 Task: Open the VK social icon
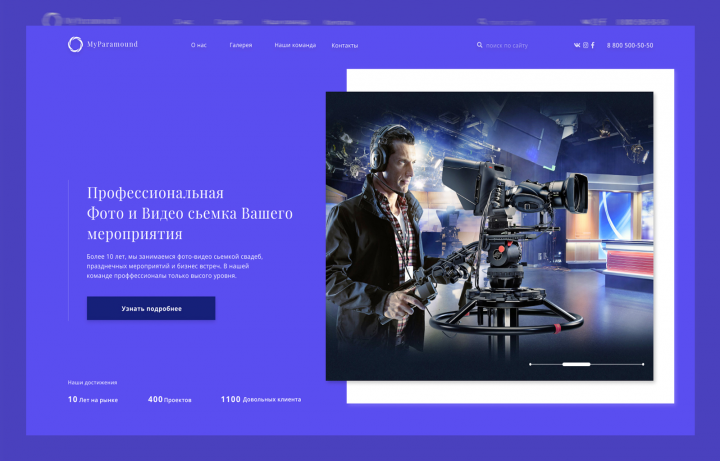[577, 45]
